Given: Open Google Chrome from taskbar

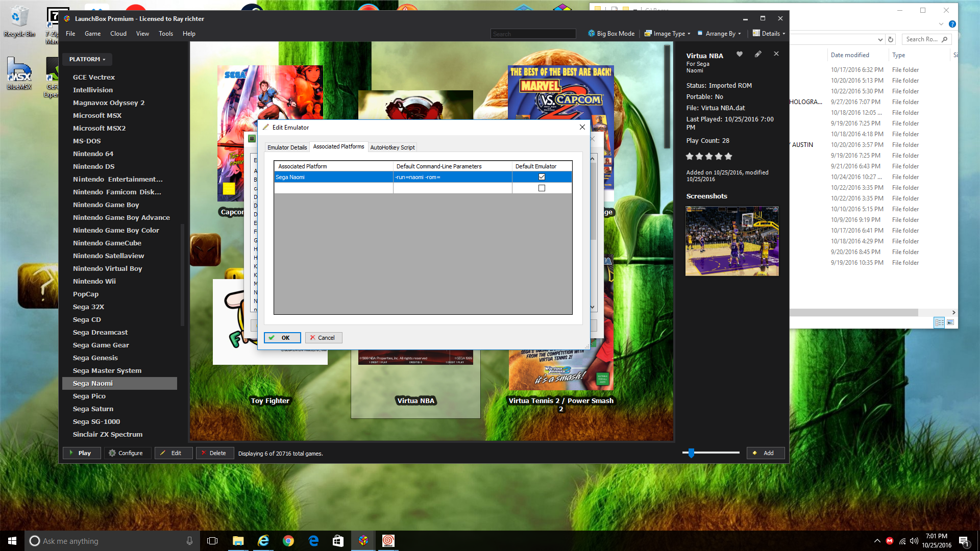Looking at the screenshot, I should coord(288,541).
